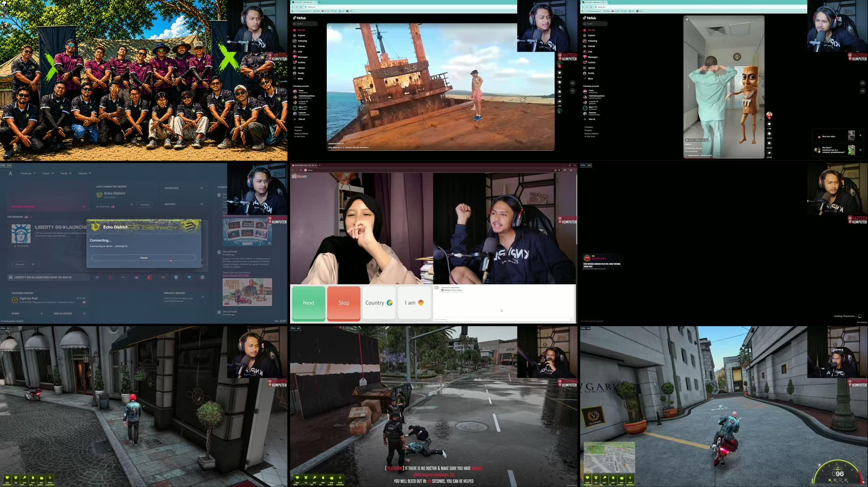
Task: Expand HISTORY in FiveM launcher
Action: click(x=183, y=204)
